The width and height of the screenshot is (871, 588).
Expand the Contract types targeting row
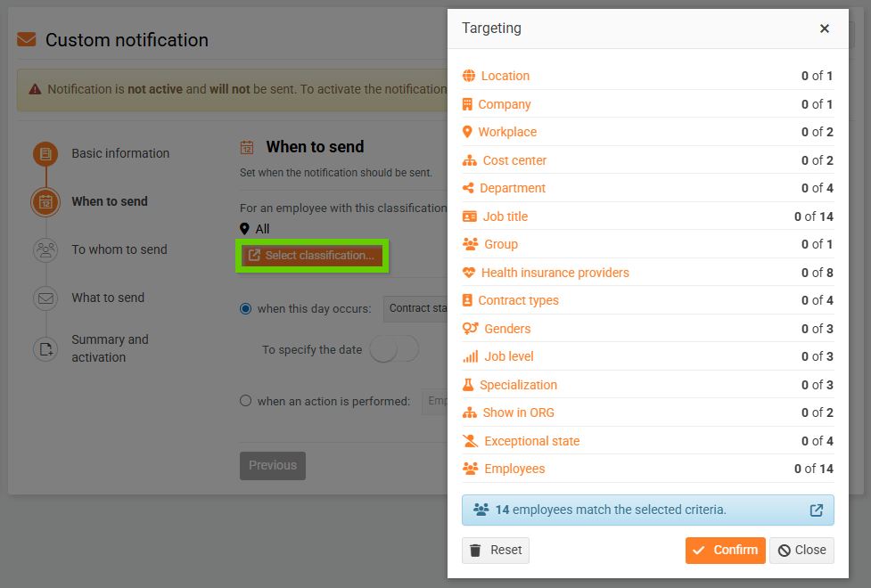point(518,300)
